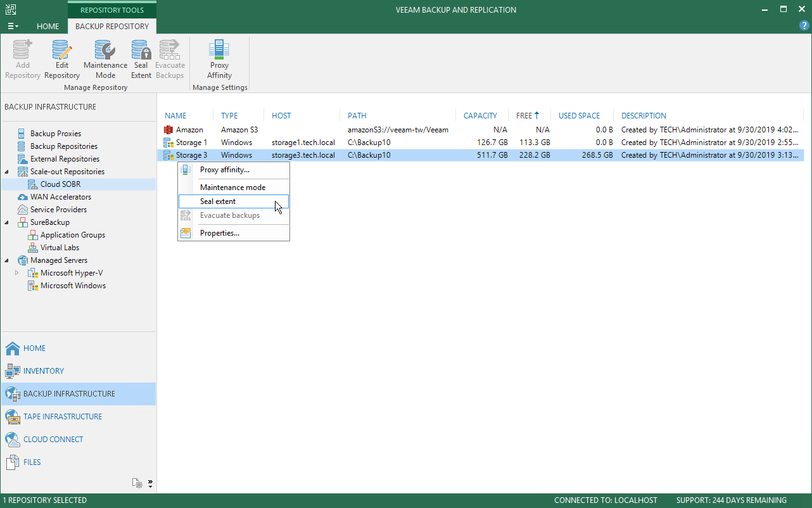812x508 pixels.
Task: Sort by the USED SPACE column header
Action: coord(579,116)
